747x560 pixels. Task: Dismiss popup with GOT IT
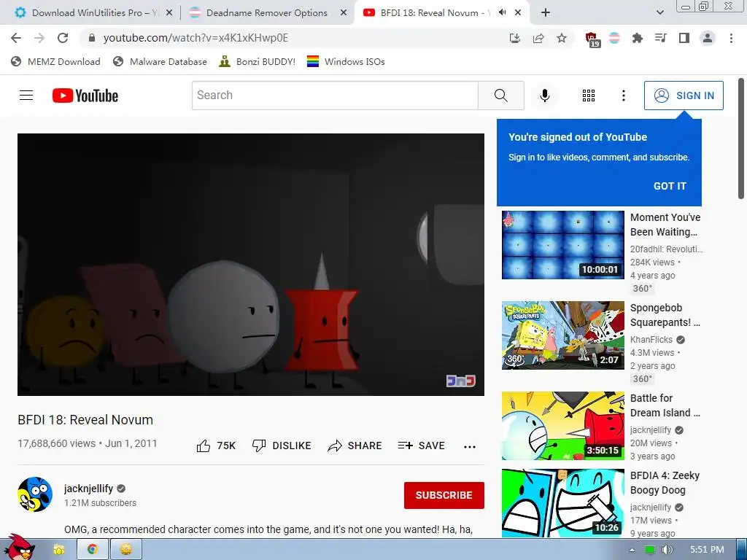(670, 186)
